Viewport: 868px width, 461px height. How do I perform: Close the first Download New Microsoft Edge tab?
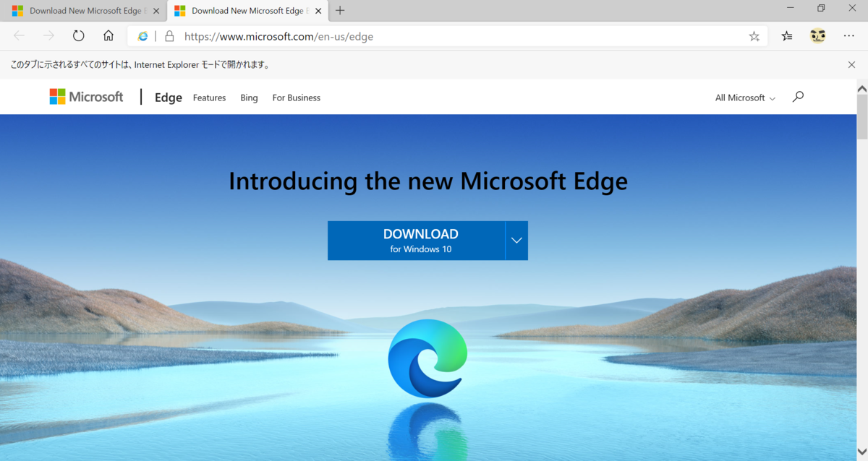tap(156, 11)
